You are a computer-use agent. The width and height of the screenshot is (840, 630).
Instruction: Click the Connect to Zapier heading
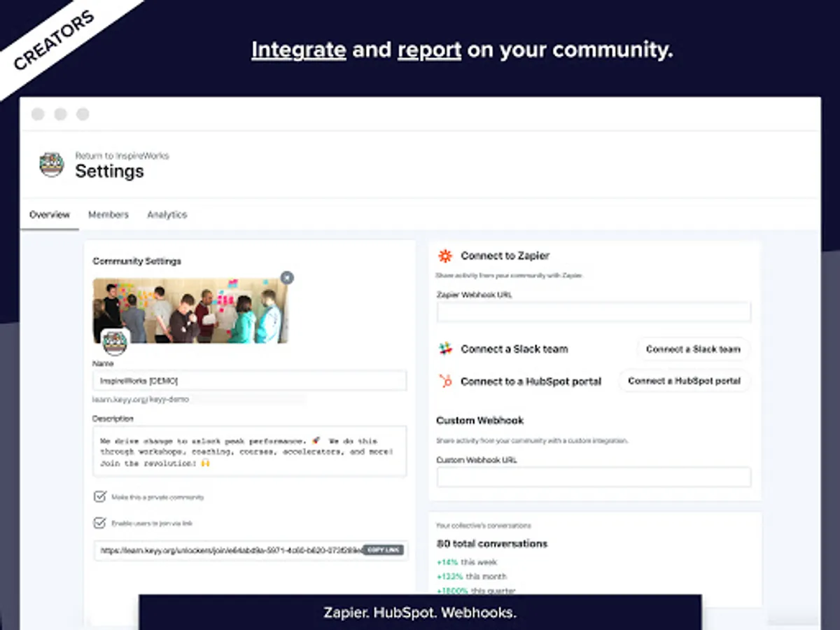tap(505, 255)
